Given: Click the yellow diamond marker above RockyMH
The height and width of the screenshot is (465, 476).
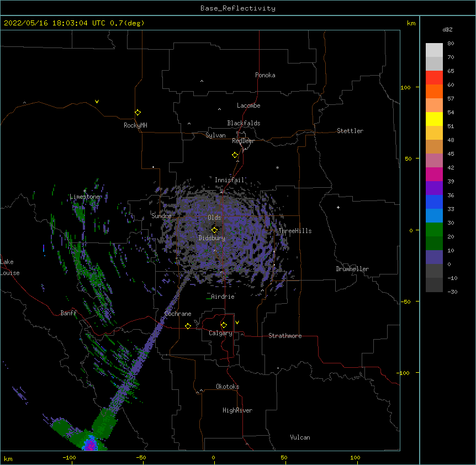Looking at the screenshot, I should pyautogui.click(x=137, y=113).
